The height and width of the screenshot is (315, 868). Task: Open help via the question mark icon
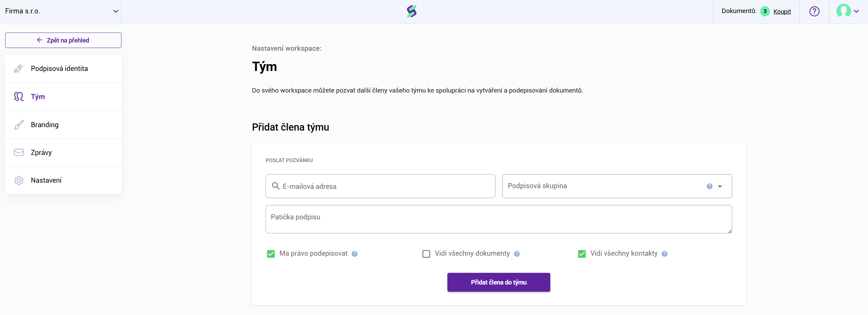(814, 11)
